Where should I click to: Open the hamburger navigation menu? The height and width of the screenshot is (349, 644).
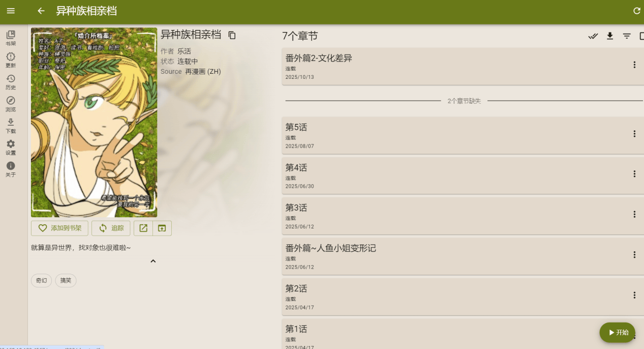pos(11,11)
